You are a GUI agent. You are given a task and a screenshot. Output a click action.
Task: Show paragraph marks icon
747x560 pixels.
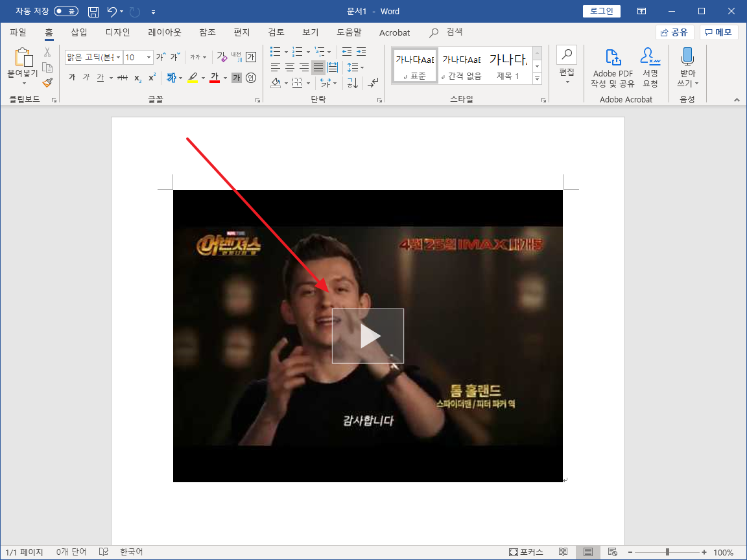pos(373,83)
